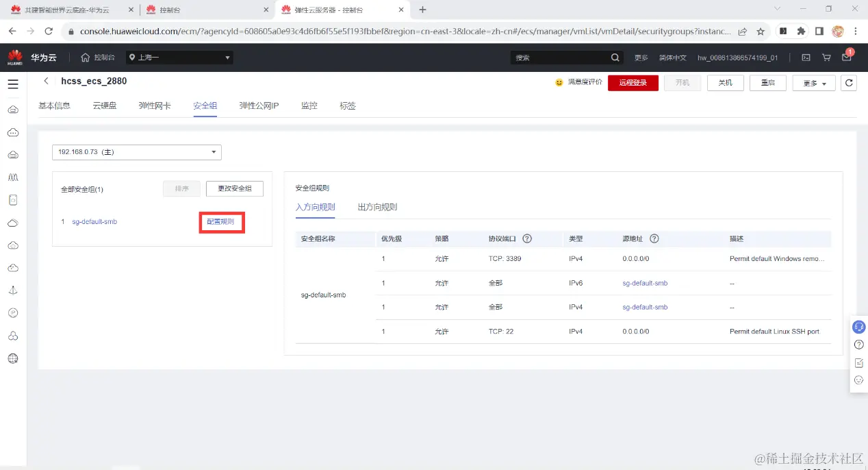Click the three-circles cluster sidebar icon
This screenshot has width=868, height=470.
pyautogui.click(x=13, y=336)
